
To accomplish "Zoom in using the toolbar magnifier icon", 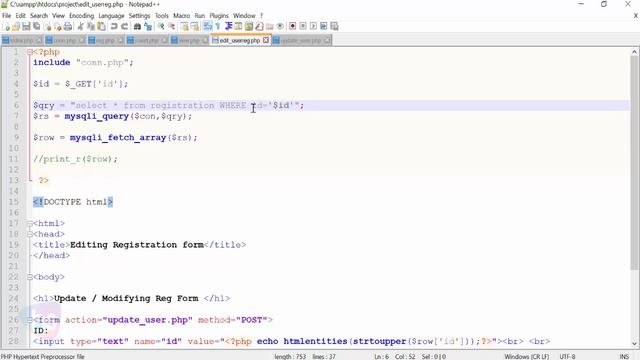I will tap(161, 27).
